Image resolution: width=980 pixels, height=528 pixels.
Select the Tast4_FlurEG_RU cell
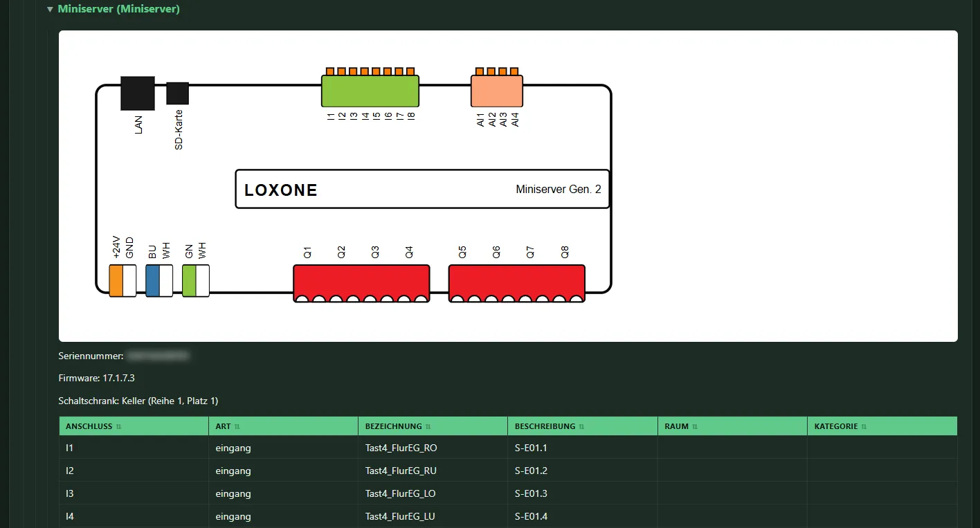pyautogui.click(x=433, y=471)
